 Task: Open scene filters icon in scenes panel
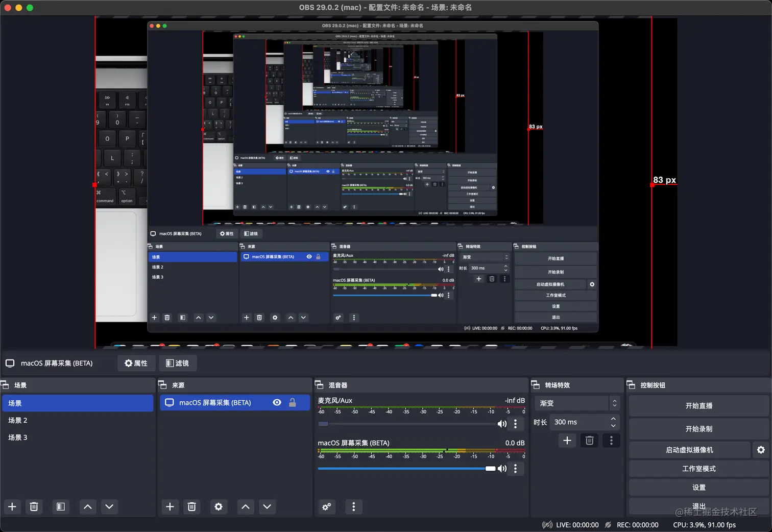point(60,506)
